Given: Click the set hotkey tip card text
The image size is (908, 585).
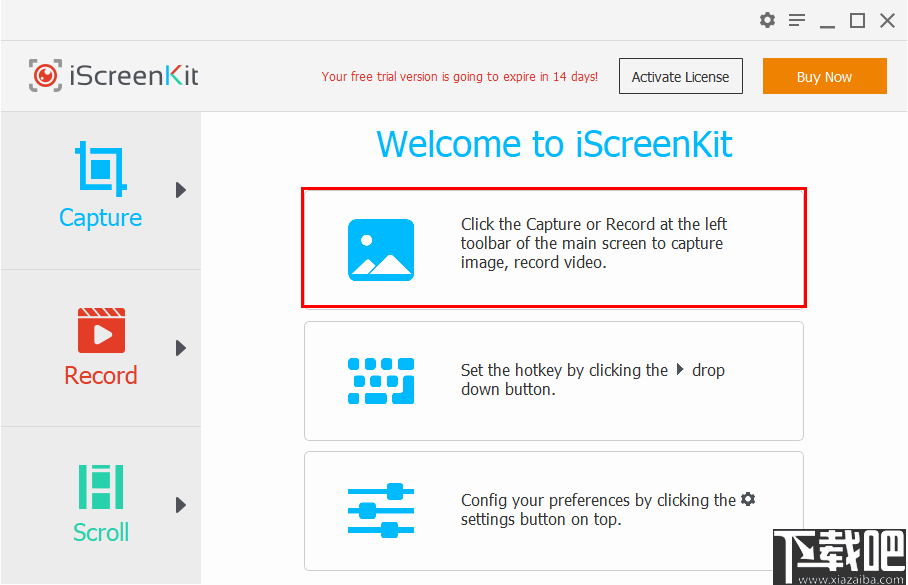Looking at the screenshot, I should 592,380.
